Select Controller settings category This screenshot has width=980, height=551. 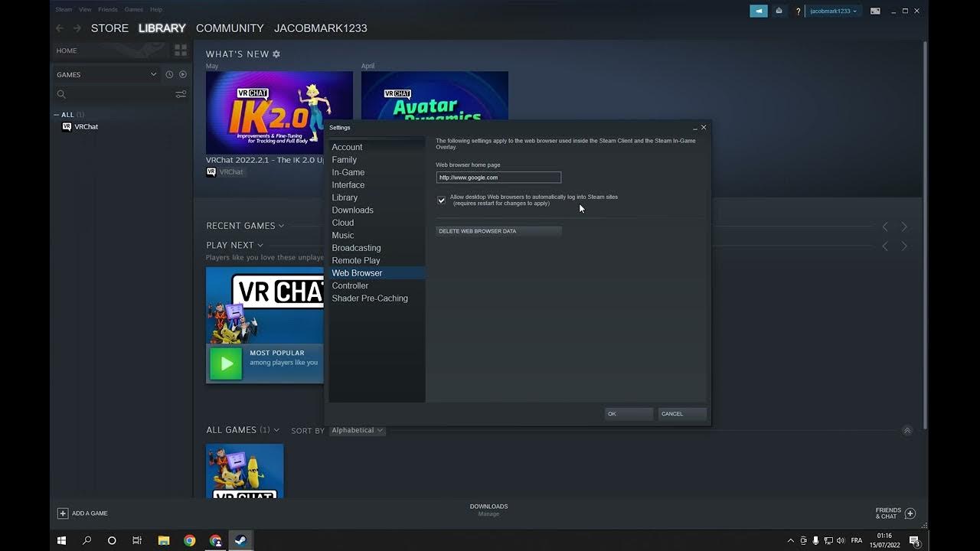(377, 285)
